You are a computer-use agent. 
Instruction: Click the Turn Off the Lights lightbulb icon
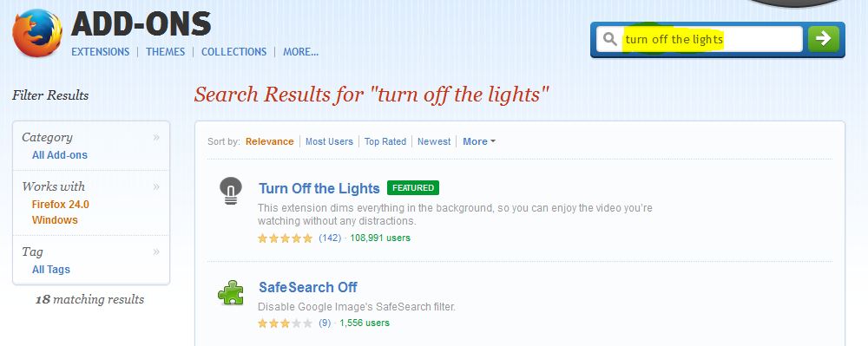click(230, 191)
